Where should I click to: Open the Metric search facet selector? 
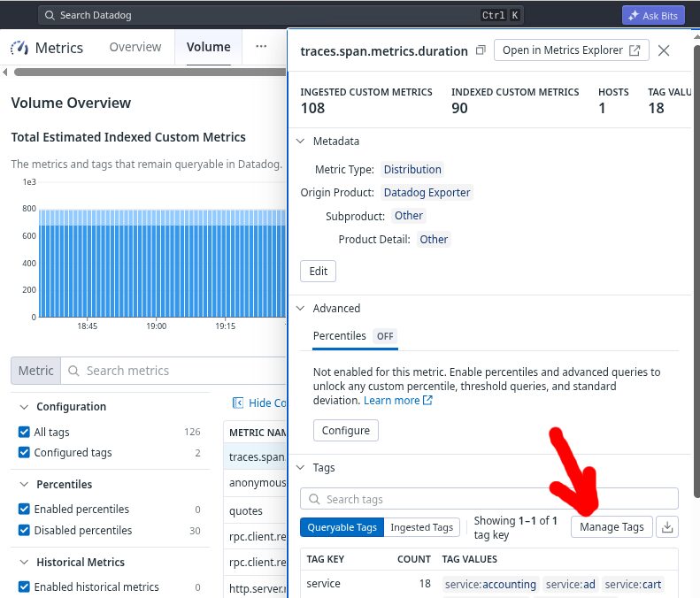[x=35, y=371]
